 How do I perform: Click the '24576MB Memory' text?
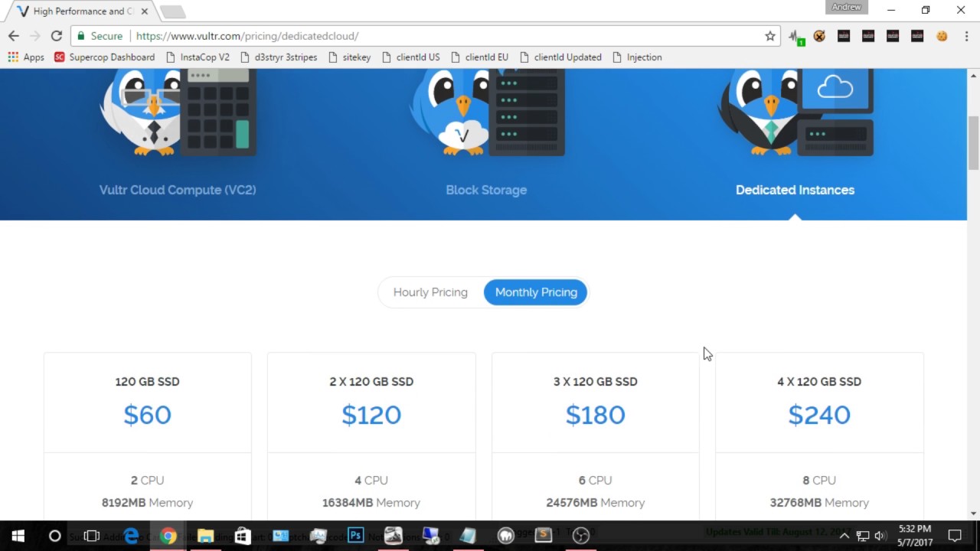[x=596, y=503]
